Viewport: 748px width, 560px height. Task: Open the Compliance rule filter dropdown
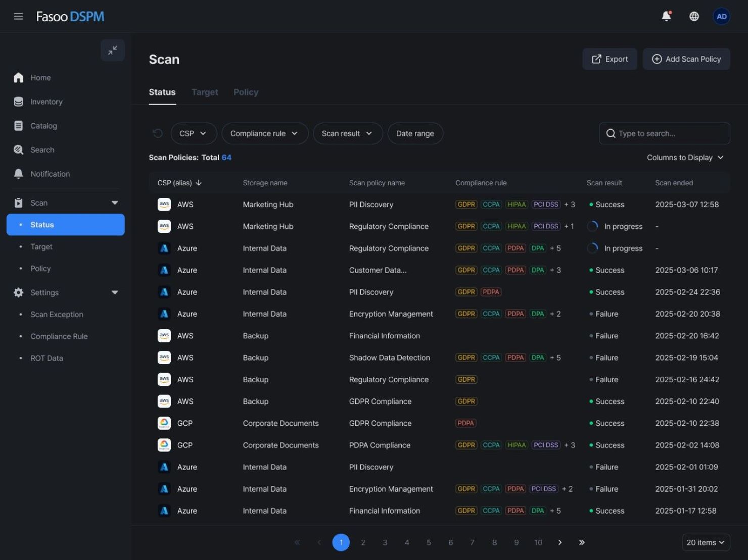pos(264,133)
